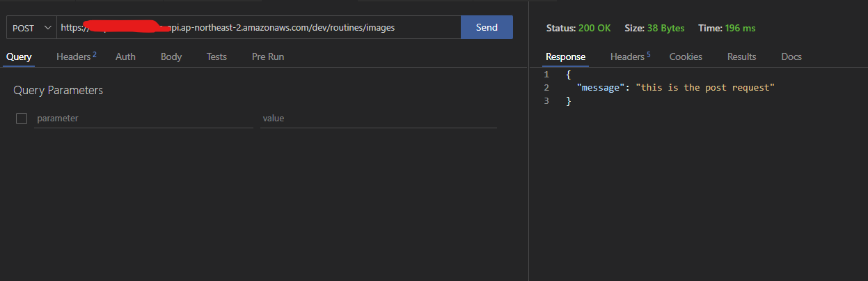
Task: Open the Tests tab
Action: click(x=216, y=56)
